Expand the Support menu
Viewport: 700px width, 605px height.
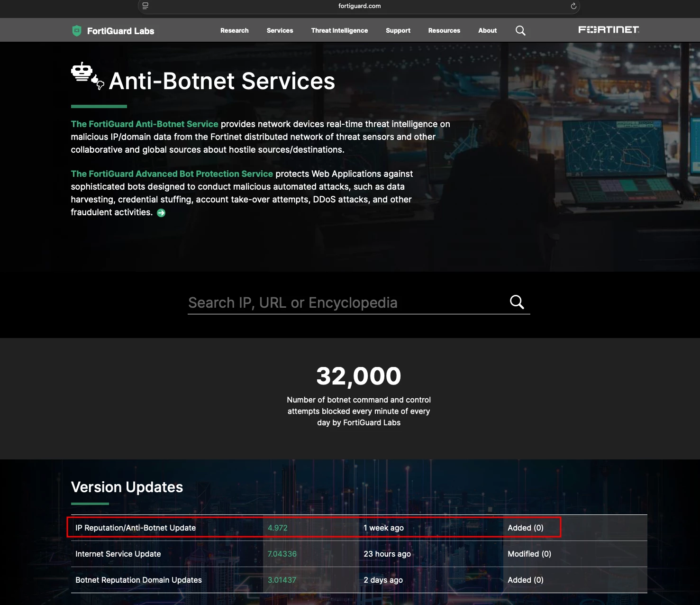[x=398, y=30]
